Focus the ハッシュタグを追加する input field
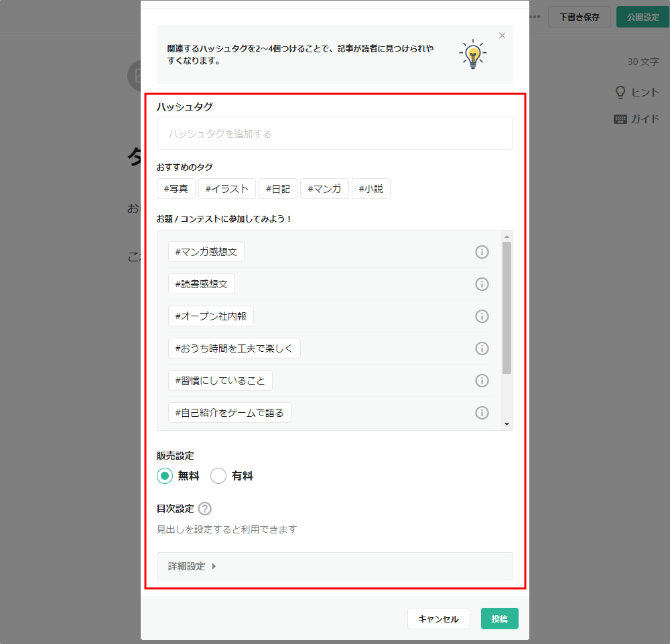Image resolution: width=670 pixels, height=644 pixels. click(x=334, y=134)
